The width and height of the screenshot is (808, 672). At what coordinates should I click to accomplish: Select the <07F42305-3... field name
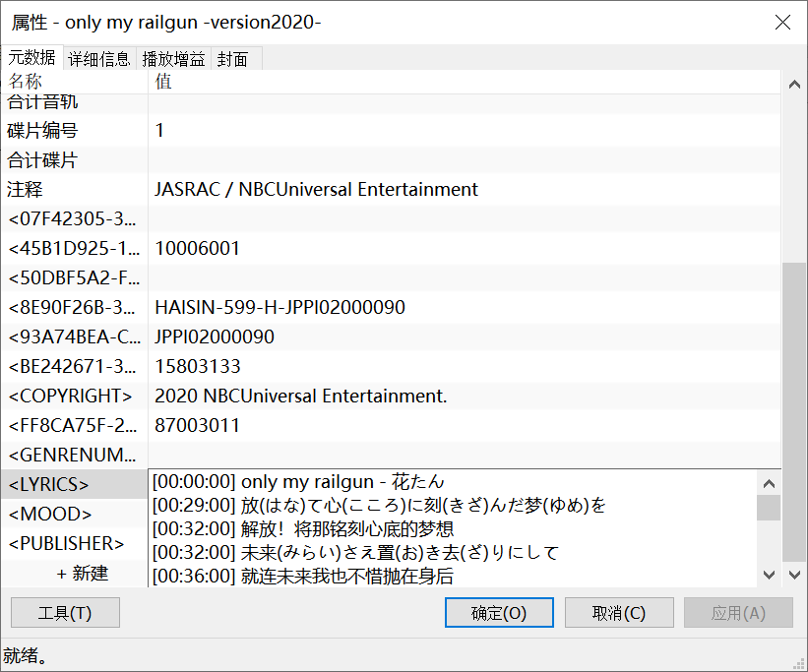click(72, 219)
